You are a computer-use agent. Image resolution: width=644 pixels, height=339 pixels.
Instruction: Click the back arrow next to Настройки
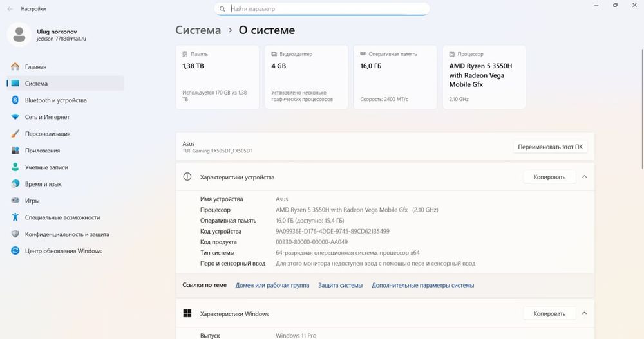10,8
